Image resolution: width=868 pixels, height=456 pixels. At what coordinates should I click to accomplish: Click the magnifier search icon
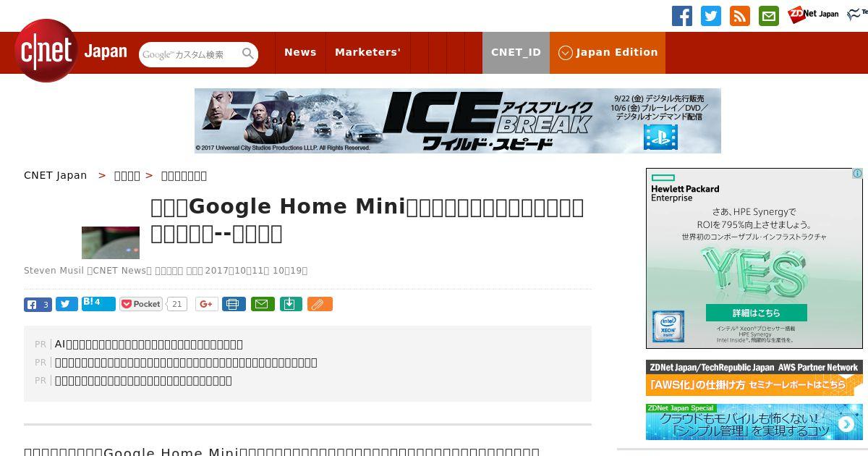[x=248, y=54]
